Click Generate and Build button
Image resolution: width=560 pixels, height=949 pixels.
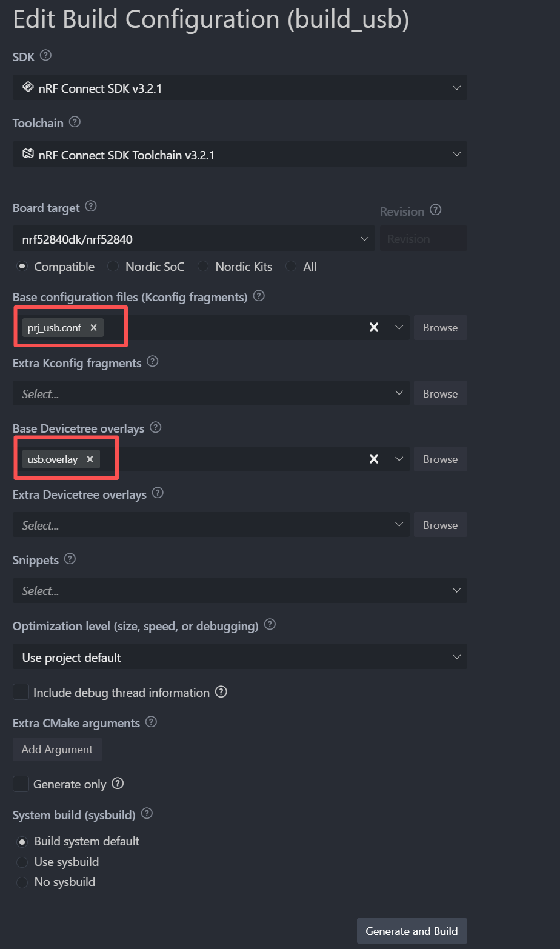pyautogui.click(x=412, y=931)
